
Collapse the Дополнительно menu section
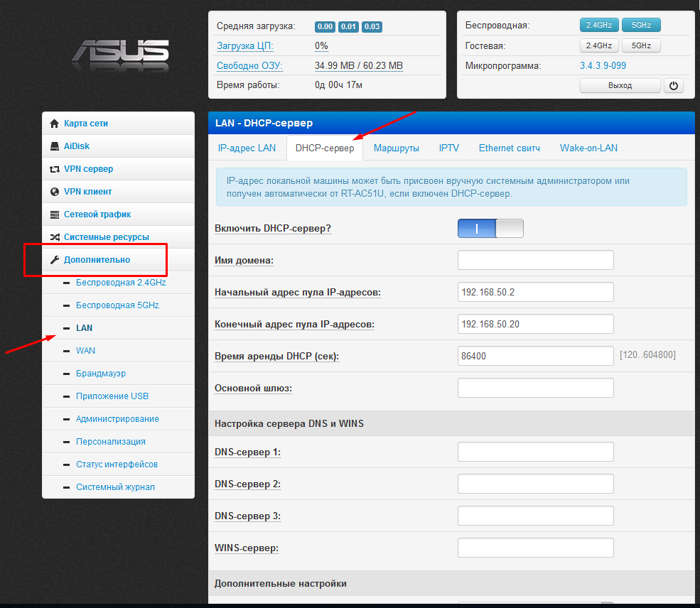coord(97,260)
